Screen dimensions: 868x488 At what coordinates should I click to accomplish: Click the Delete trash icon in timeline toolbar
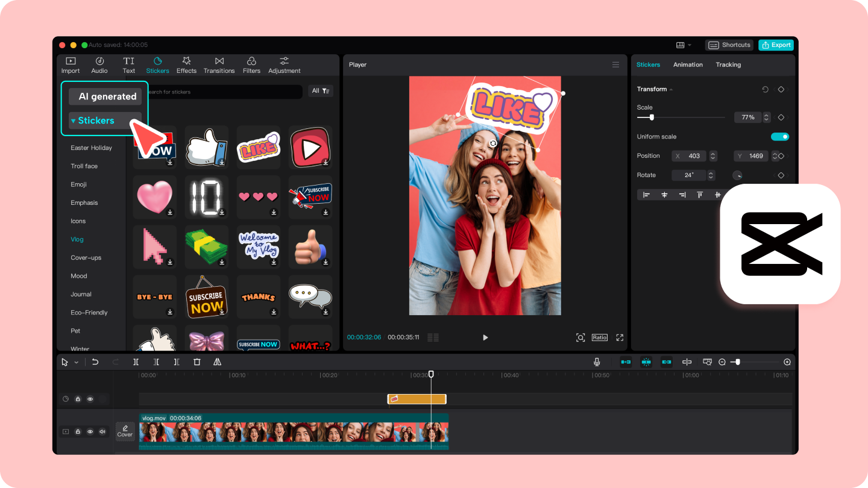coord(197,362)
